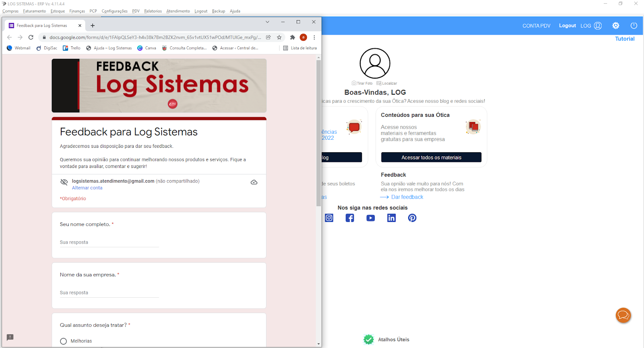Go forward in Chrome browser
Viewport: 644px width, 348px height.
point(20,37)
